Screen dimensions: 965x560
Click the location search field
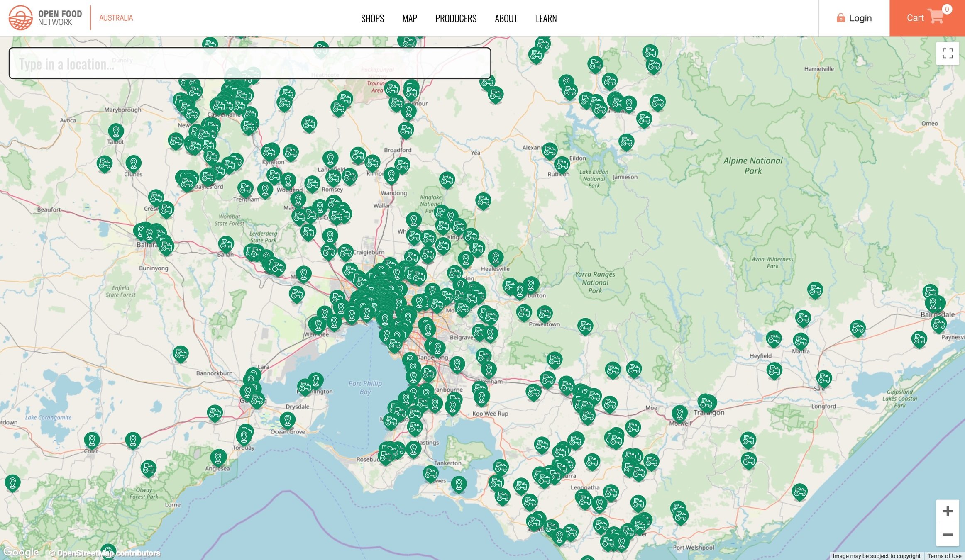point(249,63)
